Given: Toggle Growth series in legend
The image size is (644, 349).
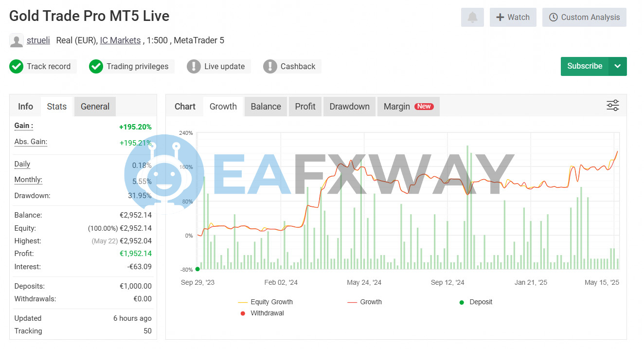Looking at the screenshot, I should point(365,302).
